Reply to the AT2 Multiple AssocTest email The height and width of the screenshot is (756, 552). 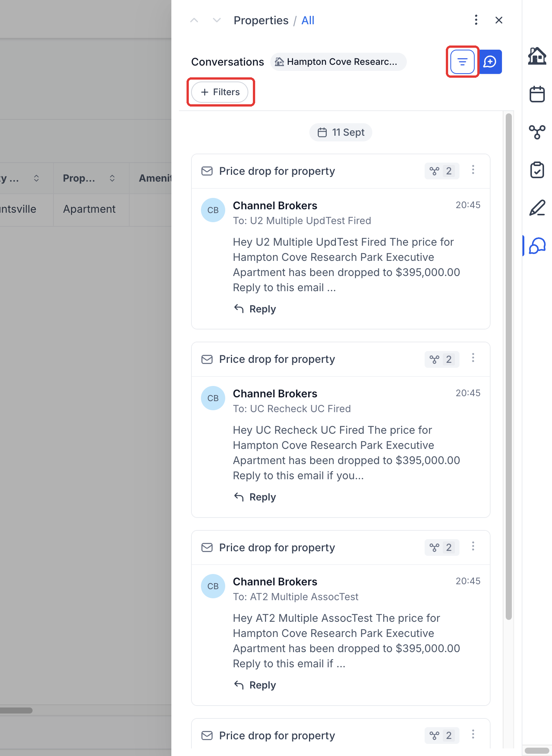click(255, 685)
